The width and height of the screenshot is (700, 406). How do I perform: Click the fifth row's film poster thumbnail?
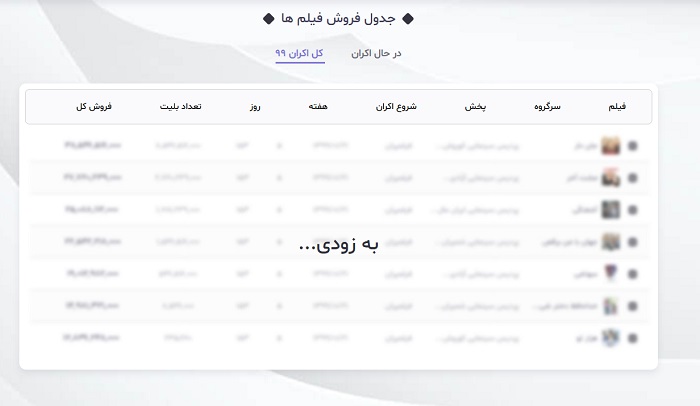(x=610, y=274)
